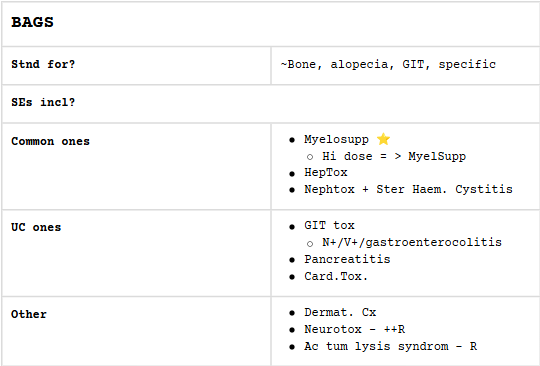Click the Myelosupp bullet text
The height and width of the screenshot is (366, 540).
click(x=336, y=139)
